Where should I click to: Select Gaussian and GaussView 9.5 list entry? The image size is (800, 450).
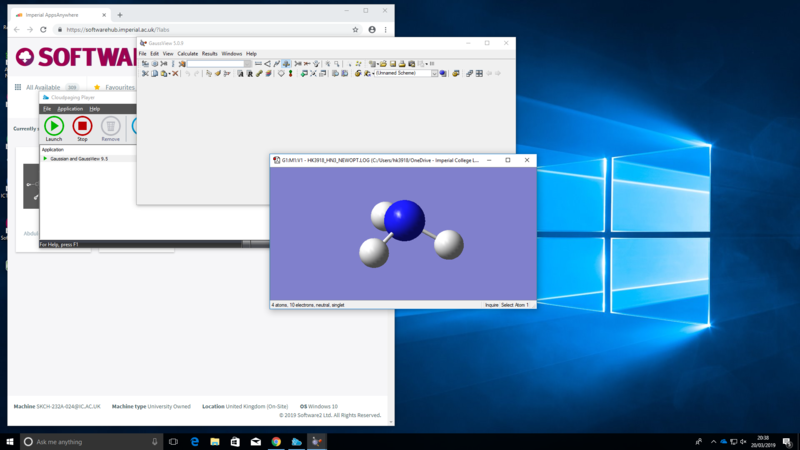click(x=78, y=158)
